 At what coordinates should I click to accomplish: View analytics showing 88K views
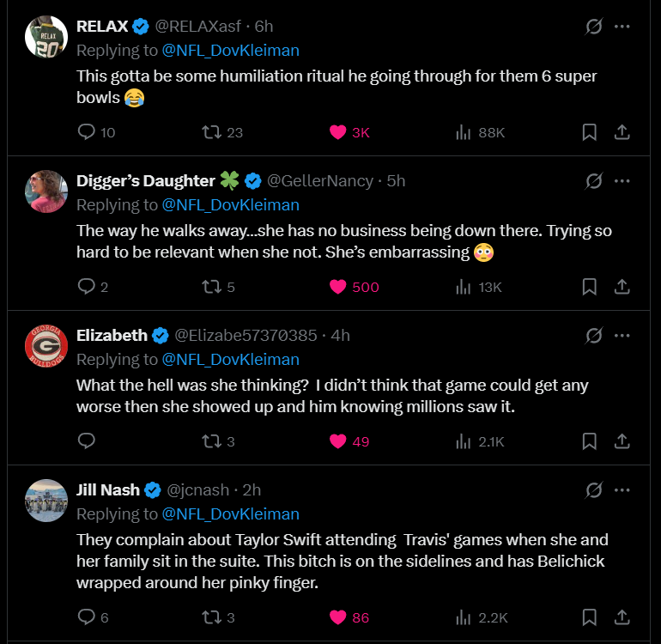464,132
